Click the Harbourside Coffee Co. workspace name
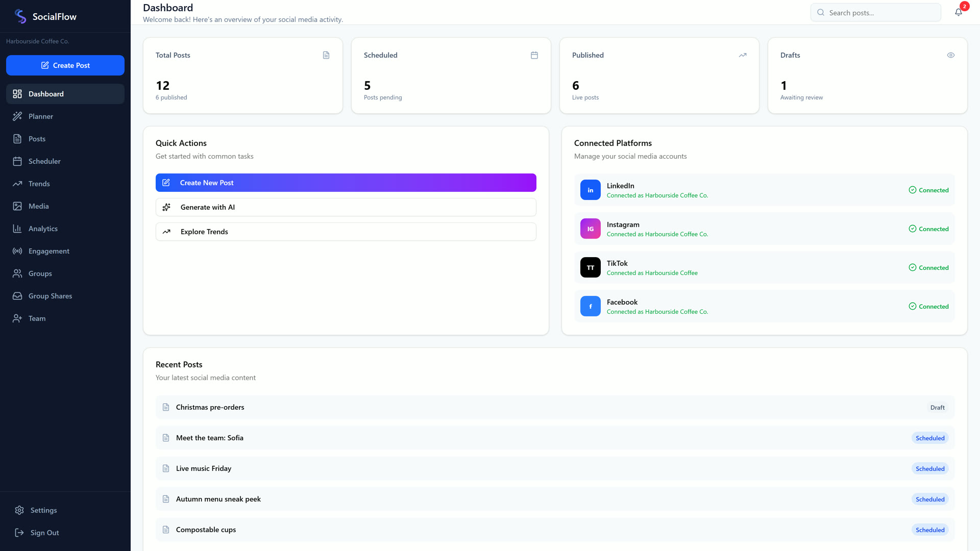This screenshot has width=980, height=551. pos(37,41)
